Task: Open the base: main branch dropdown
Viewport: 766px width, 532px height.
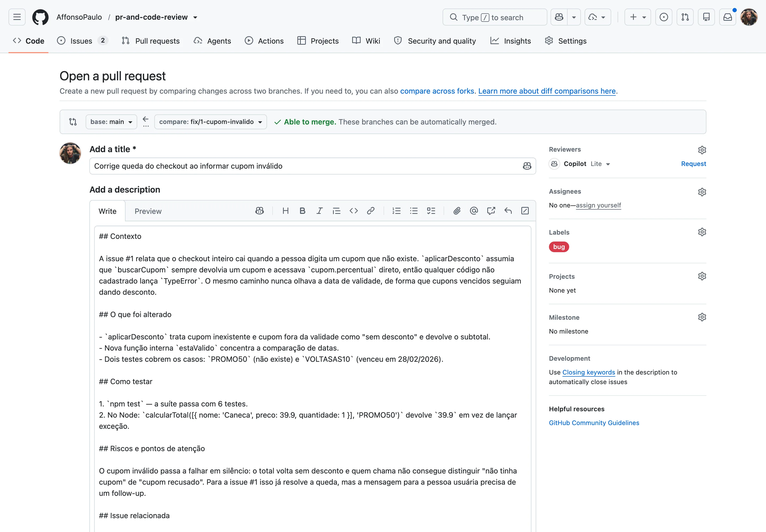Action: [x=111, y=122]
